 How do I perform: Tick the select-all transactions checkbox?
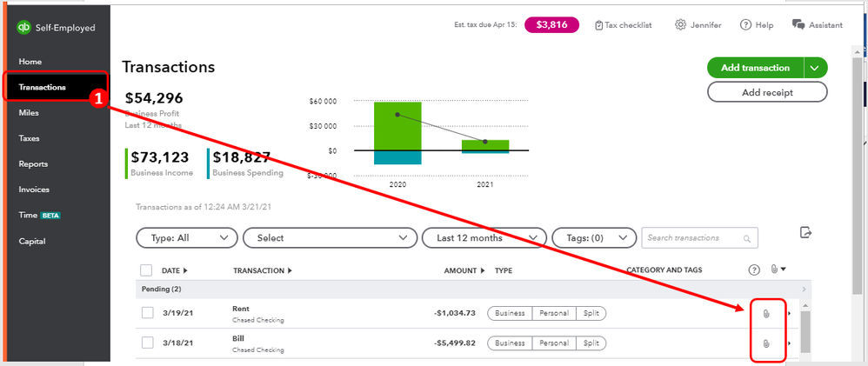point(146,270)
